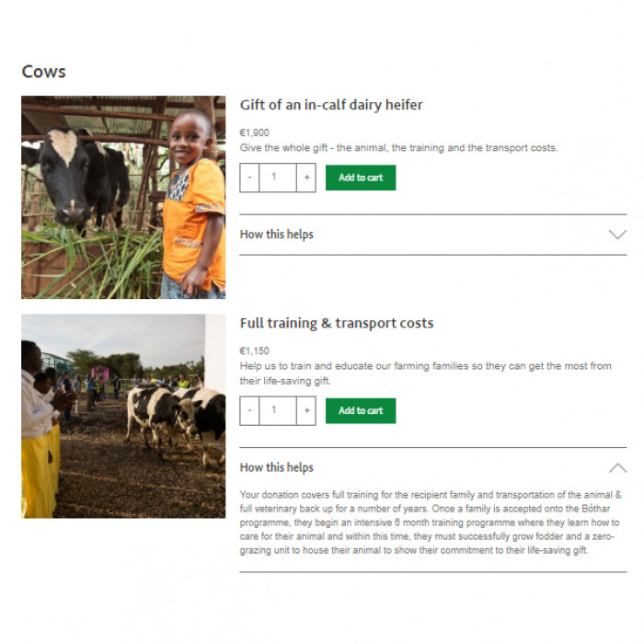644x644 pixels.
Task: Open the cattle walking ceremony photo
Action: pyautogui.click(x=123, y=416)
